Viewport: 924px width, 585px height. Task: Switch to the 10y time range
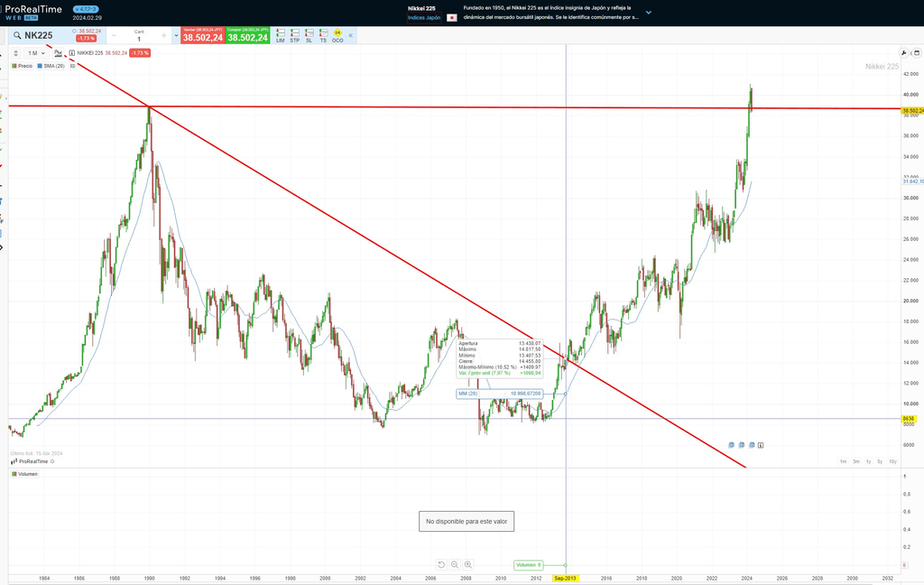click(x=892, y=460)
